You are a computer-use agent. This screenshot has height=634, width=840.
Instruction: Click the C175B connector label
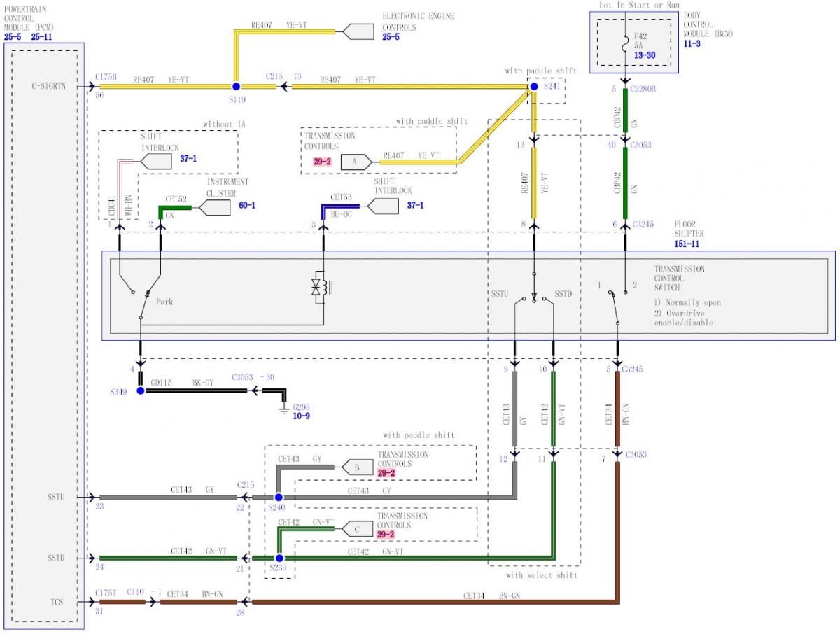(106, 76)
